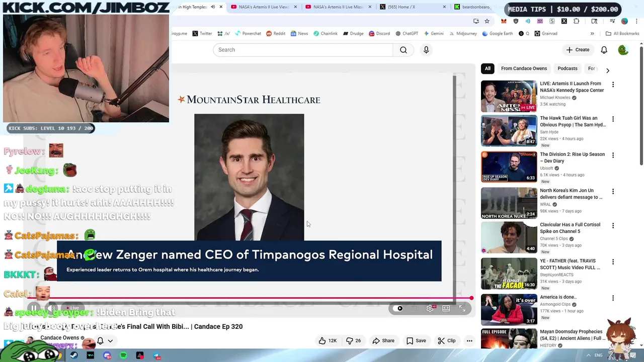
Task: Select the From Candace Owens chip
Action: coord(524,68)
